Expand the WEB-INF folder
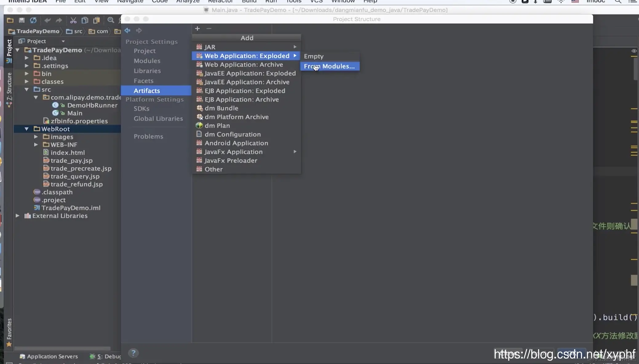Image resolution: width=639 pixels, height=364 pixels. tap(36, 145)
